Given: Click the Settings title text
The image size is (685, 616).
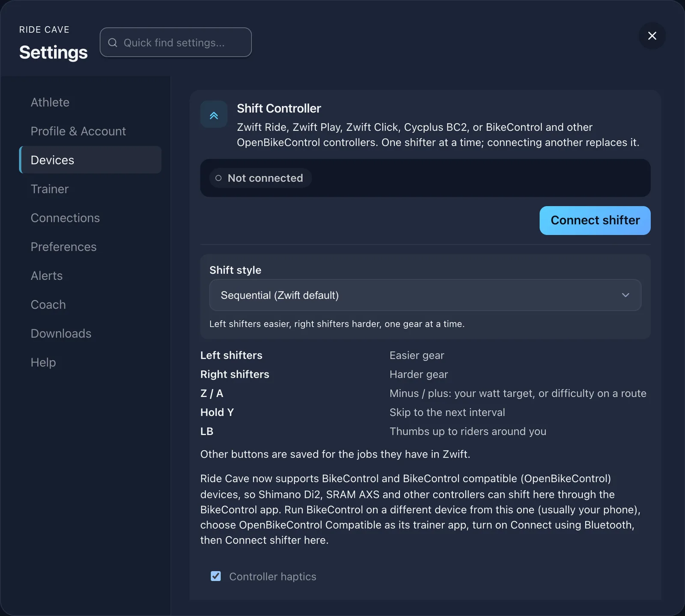Looking at the screenshot, I should pyautogui.click(x=53, y=52).
